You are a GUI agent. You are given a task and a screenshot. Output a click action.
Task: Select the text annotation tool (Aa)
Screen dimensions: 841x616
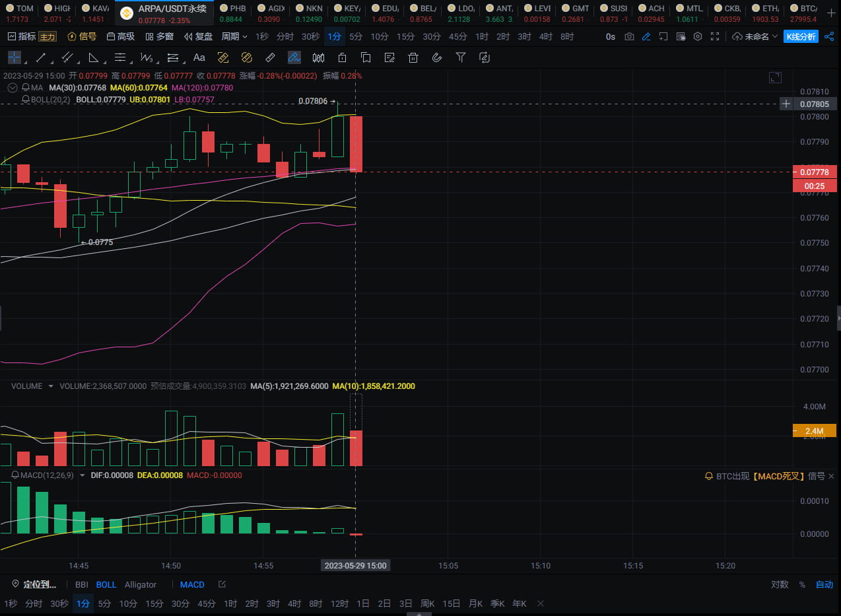[x=199, y=57]
